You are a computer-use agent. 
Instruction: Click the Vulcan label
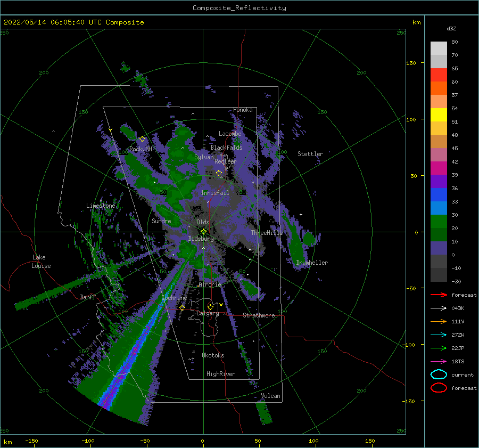pos(271,396)
